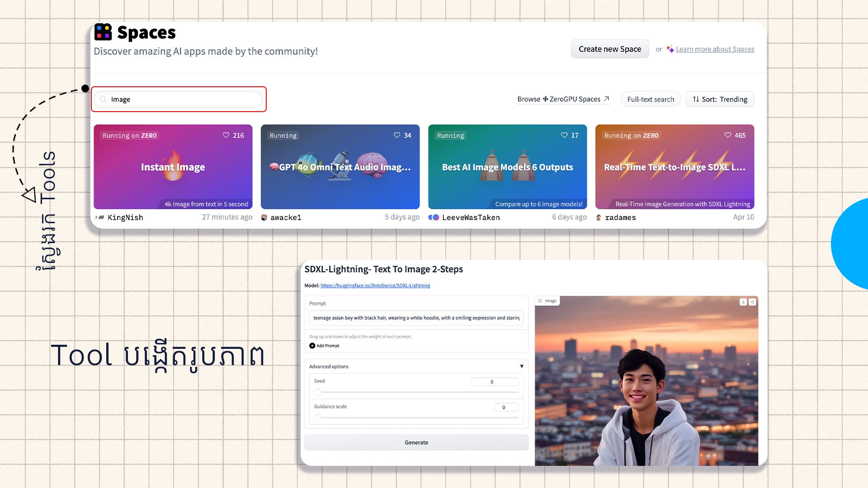Like the Best AI Image Models heart icon
This screenshot has height=488, width=868.
coord(564,135)
